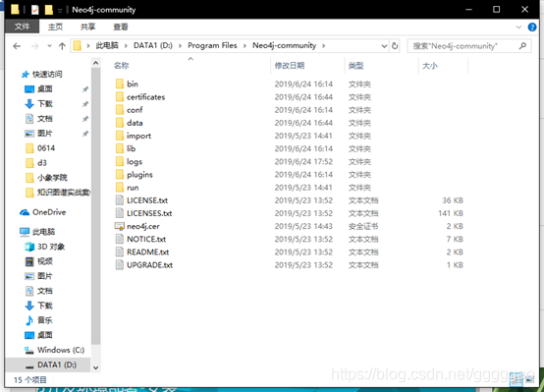544x392 pixels.
Task: Open the 共享 ribbon tab
Action: (x=87, y=27)
